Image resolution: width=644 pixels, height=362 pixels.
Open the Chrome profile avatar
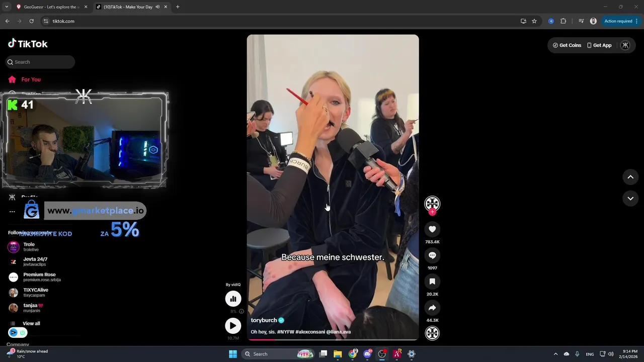pyautogui.click(x=593, y=21)
